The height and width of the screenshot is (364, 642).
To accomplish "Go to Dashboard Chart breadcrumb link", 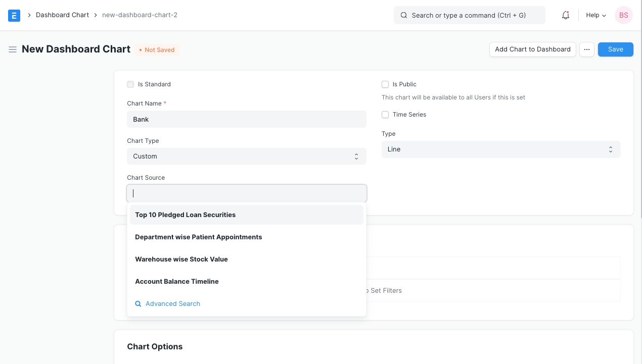I will [62, 15].
